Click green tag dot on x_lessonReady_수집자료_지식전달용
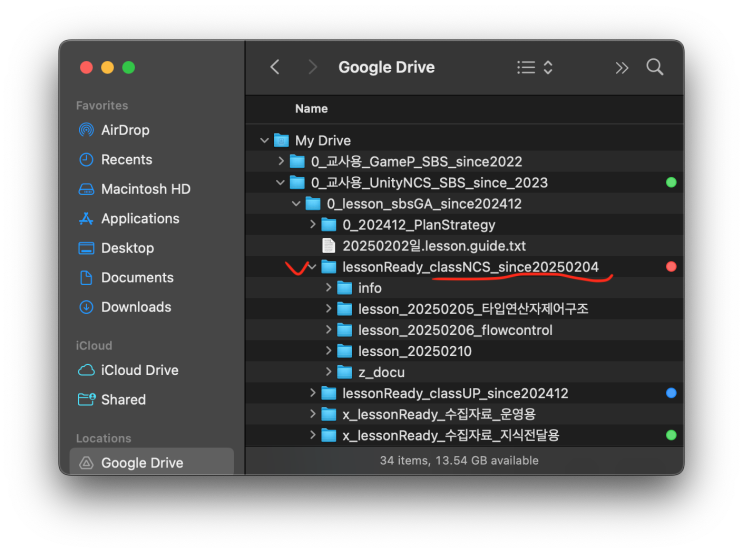The width and height of the screenshot is (743, 553). pyautogui.click(x=671, y=435)
